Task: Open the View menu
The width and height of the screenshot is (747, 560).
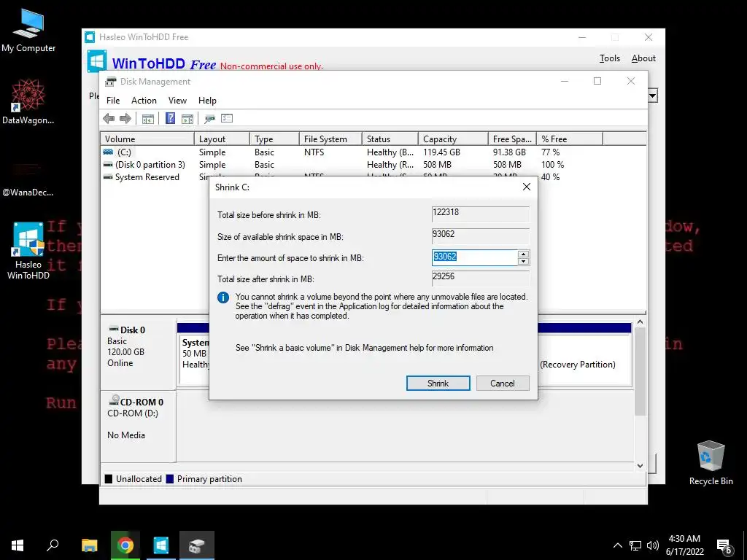Action: tap(177, 101)
